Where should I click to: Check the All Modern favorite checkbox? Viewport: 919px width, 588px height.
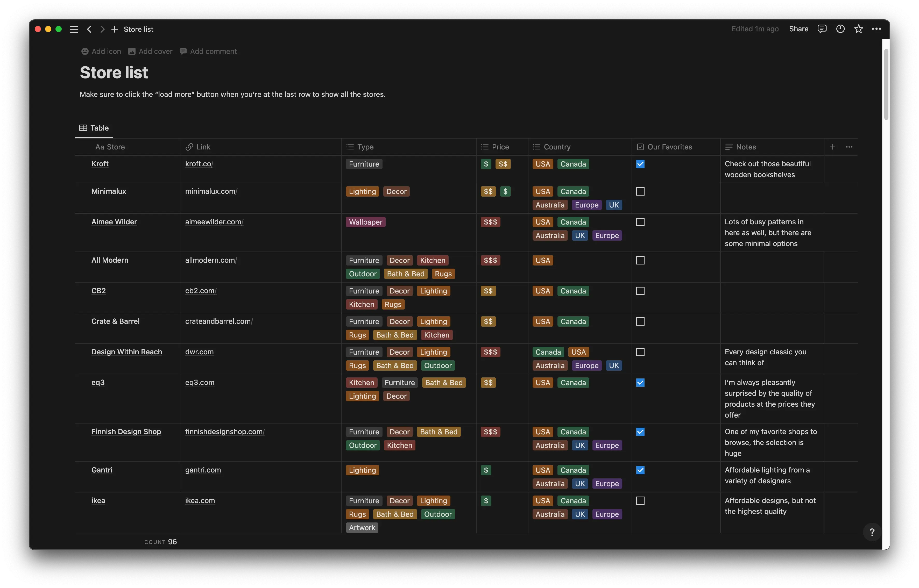click(x=641, y=260)
